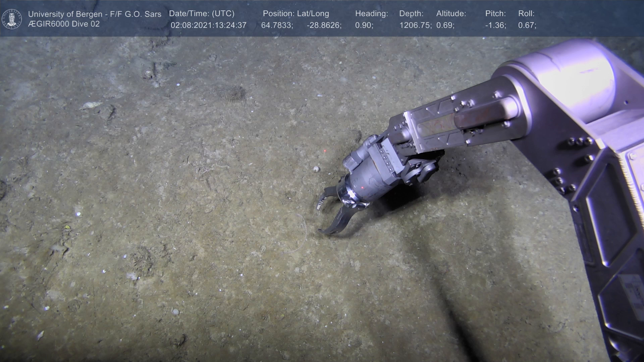Click the red laser dot on seafloor

click(x=325, y=151)
